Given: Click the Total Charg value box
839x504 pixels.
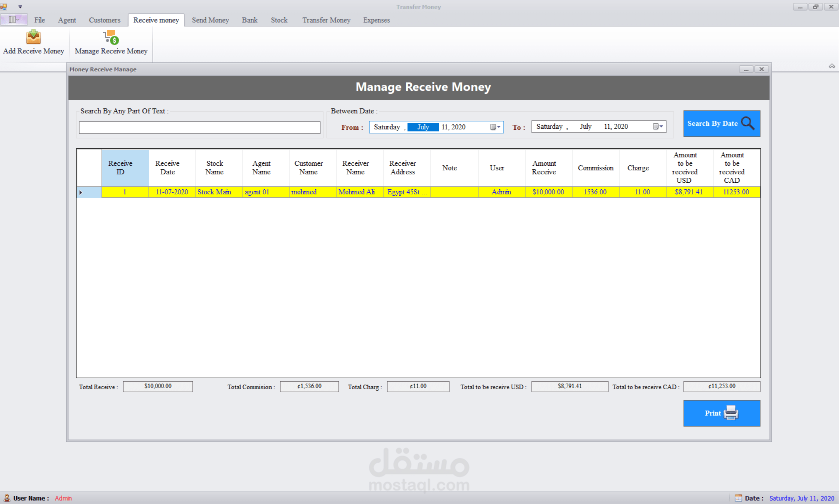Looking at the screenshot, I should pos(418,387).
